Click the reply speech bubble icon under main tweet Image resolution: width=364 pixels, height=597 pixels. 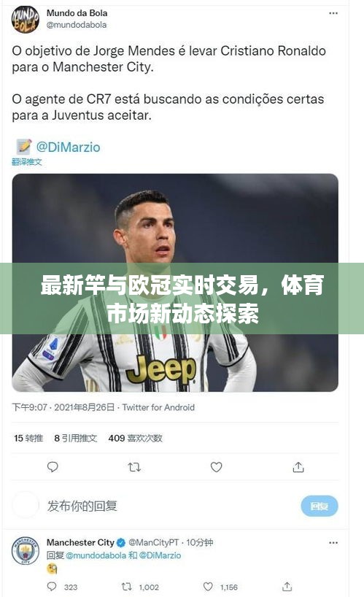[x=53, y=467]
